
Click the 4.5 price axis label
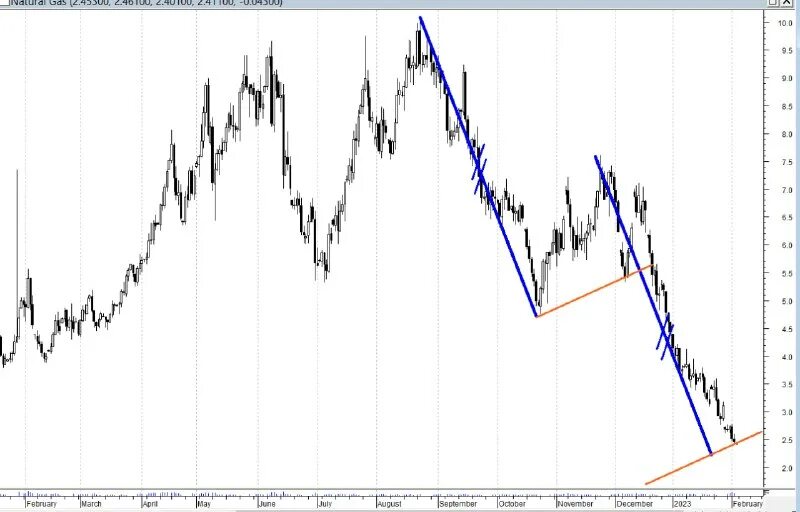(x=786, y=329)
